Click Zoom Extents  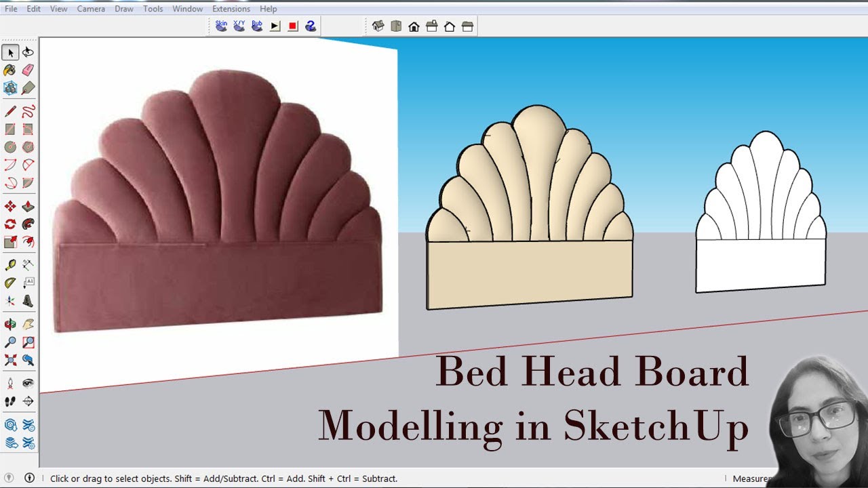pos(10,360)
